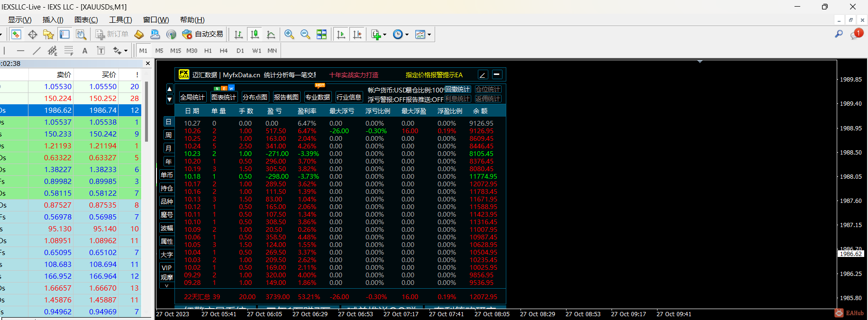Open the chart templates dropdown
This screenshot has width=868, height=320.
[x=423, y=34]
